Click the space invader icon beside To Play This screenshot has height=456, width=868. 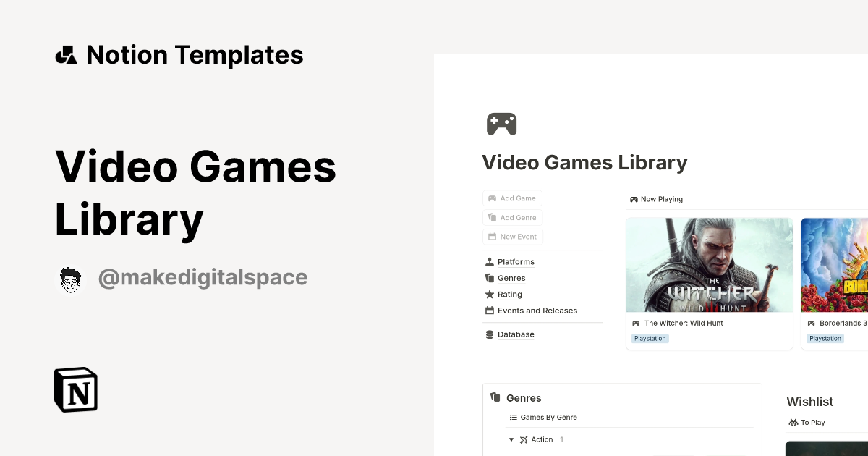[793, 422]
